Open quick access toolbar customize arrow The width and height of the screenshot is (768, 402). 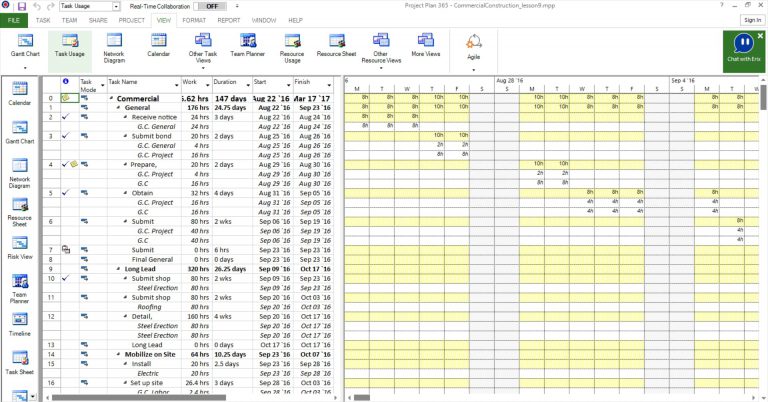point(237,6)
